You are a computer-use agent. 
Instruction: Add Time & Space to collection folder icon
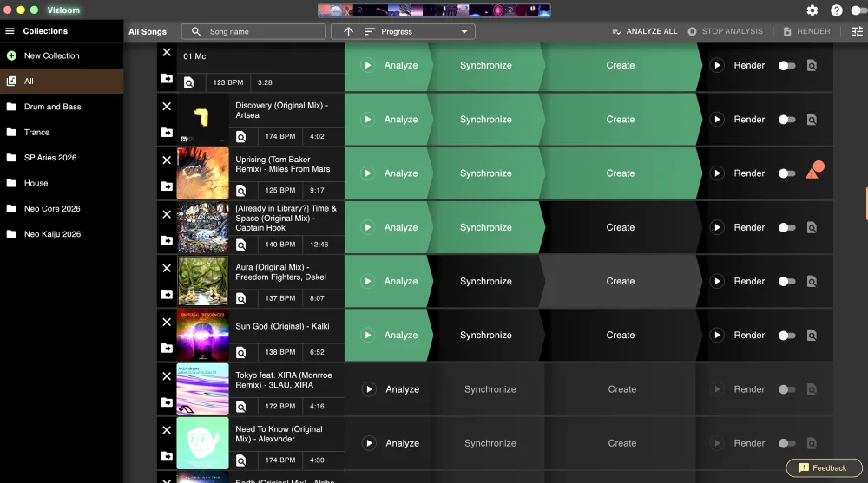[x=167, y=240]
